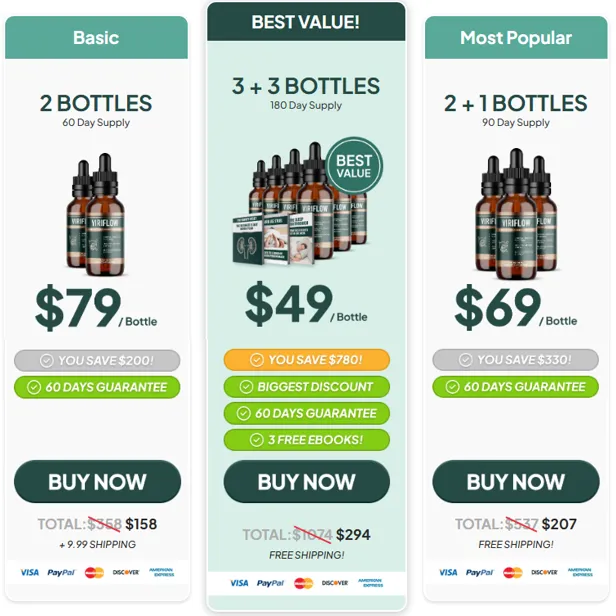
Task: Click the American Express logo in the Most Popular package
Action: click(580, 572)
